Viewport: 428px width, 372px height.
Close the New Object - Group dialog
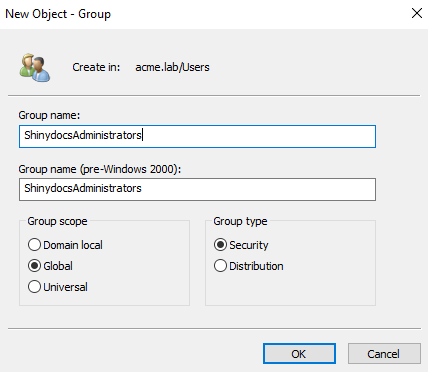point(417,13)
